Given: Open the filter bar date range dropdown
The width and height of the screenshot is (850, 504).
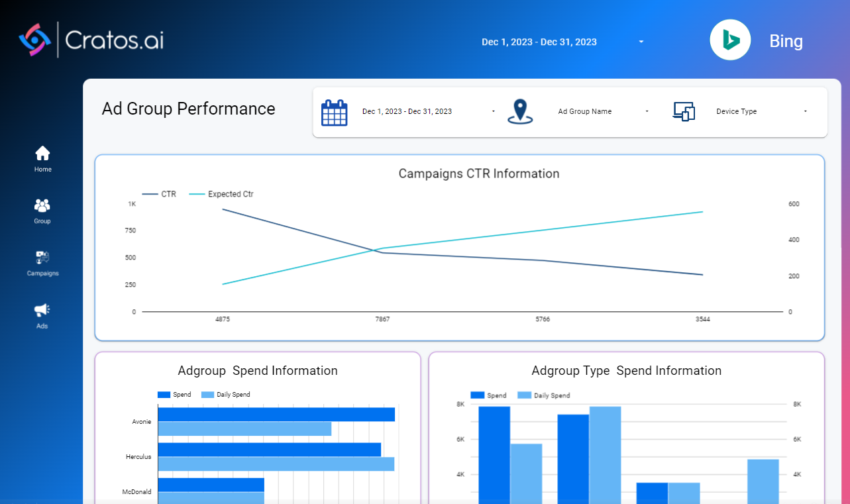Looking at the screenshot, I should [x=428, y=111].
